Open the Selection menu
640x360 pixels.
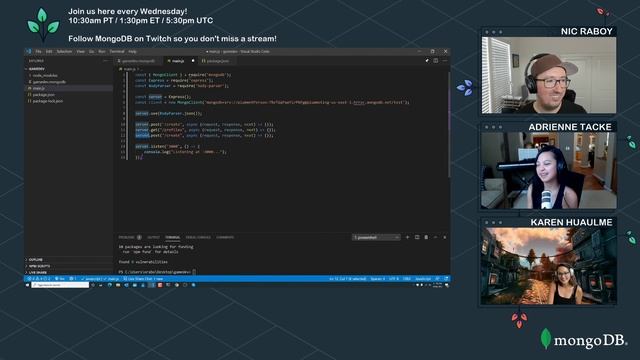(64, 51)
